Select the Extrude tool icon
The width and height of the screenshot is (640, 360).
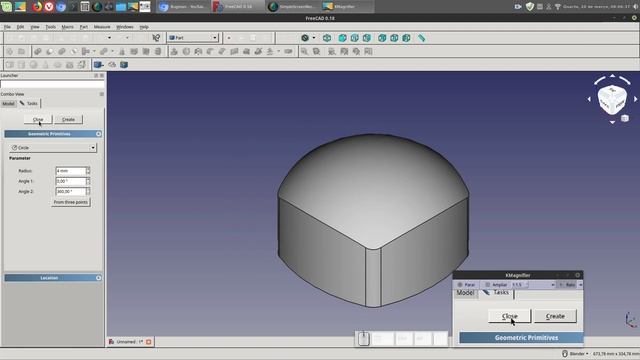(174, 51)
